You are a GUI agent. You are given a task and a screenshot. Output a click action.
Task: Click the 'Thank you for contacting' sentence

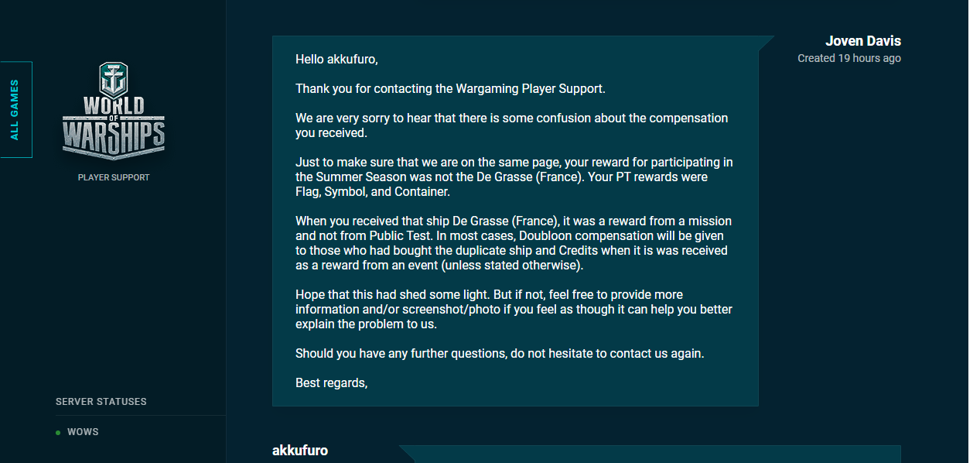(450, 88)
